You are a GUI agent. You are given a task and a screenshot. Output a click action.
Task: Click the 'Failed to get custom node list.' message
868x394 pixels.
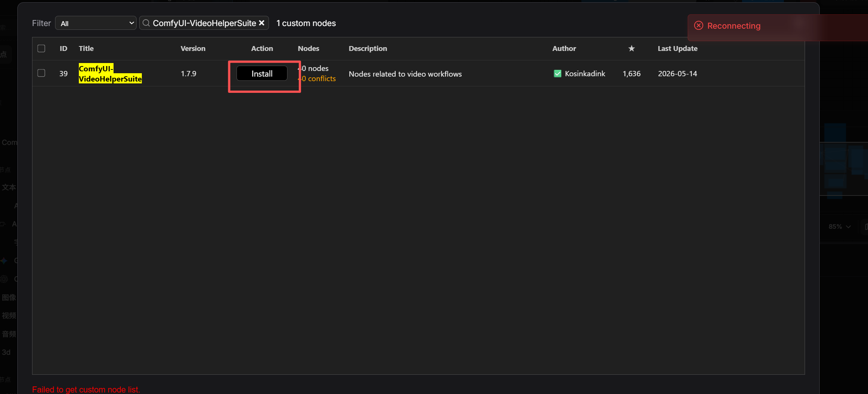coord(86,389)
